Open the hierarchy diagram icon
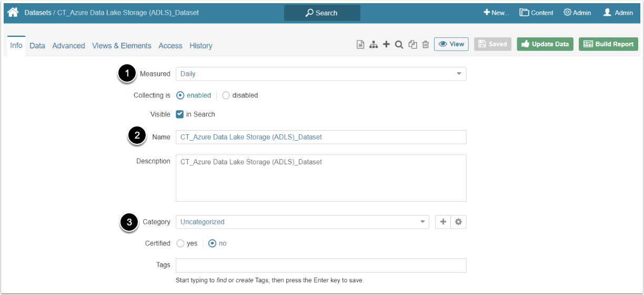The width and height of the screenshot is (644, 295). [374, 45]
